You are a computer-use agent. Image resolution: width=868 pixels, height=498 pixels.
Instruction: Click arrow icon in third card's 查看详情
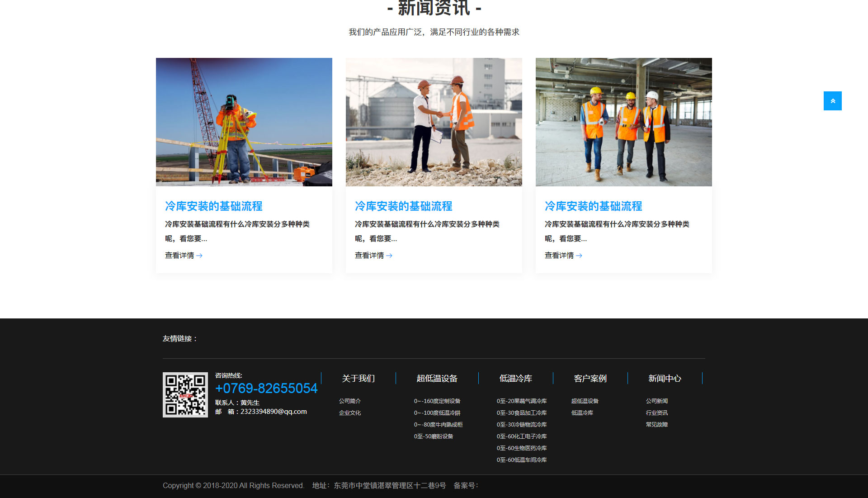coord(579,256)
